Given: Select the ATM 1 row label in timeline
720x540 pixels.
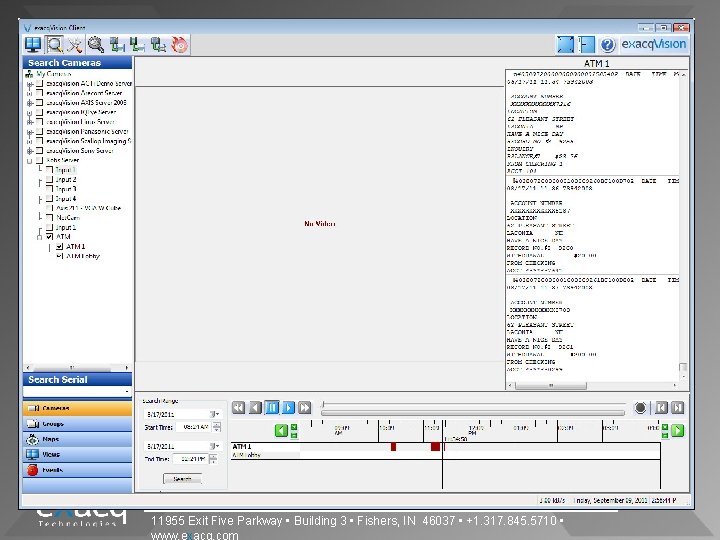Looking at the screenshot, I should (242, 446).
